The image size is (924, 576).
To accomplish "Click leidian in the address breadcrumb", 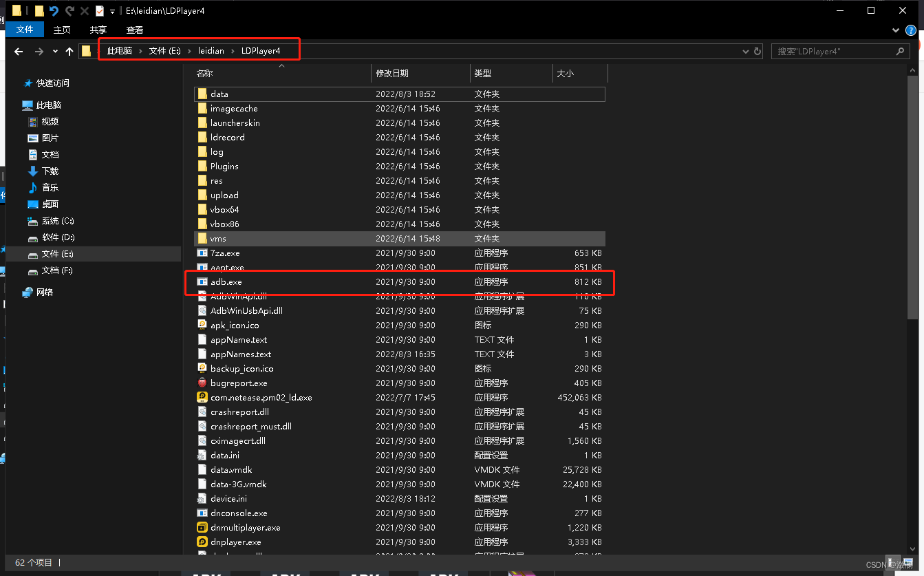I will 211,51.
